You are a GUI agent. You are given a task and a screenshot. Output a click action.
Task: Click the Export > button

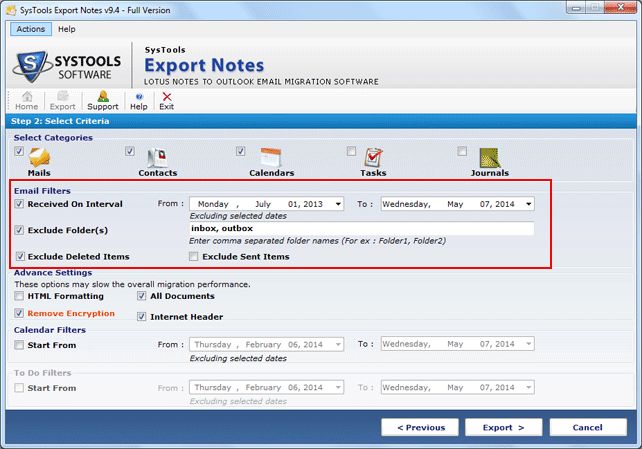point(504,427)
